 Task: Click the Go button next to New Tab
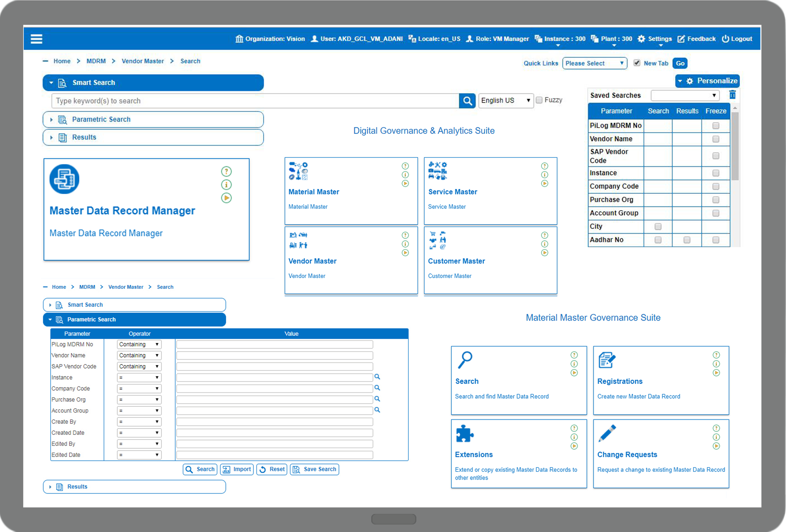point(680,63)
